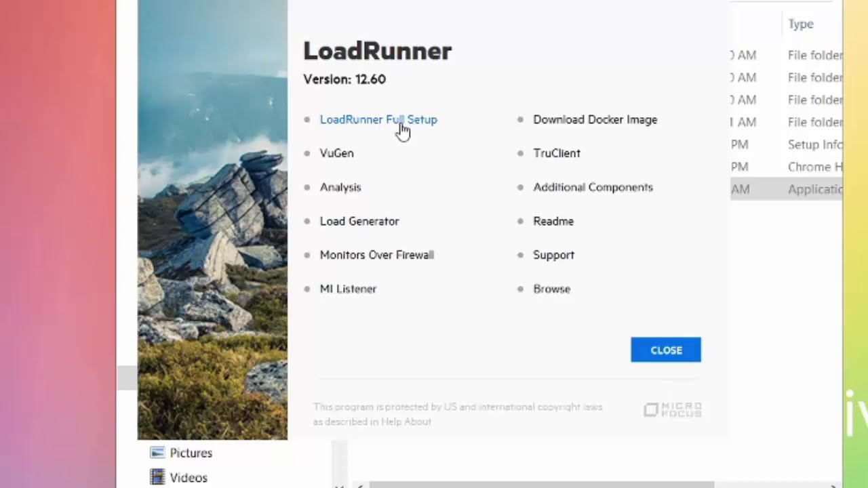Image resolution: width=868 pixels, height=488 pixels.
Task: Sort by the Type column header
Action: (x=801, y=24)
